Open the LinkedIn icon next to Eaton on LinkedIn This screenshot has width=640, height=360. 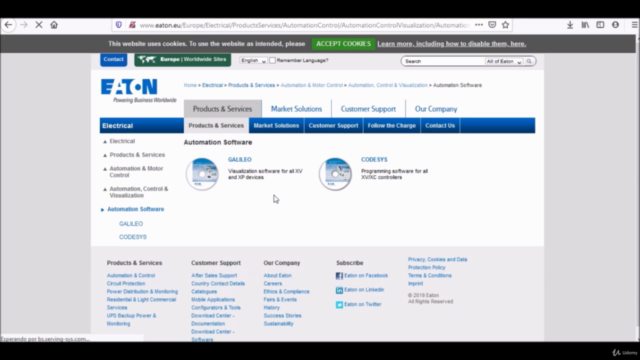(x=339, y=290)
